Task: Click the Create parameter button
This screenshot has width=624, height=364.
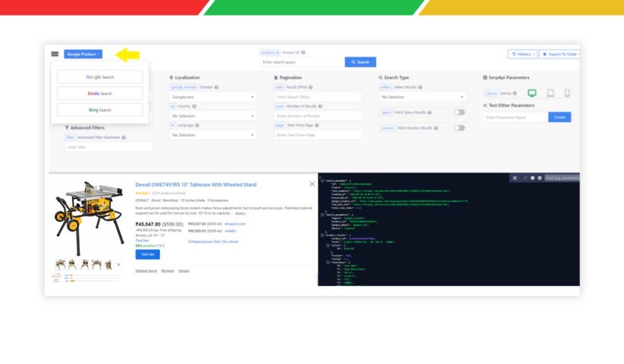Action: click(559, 117)
